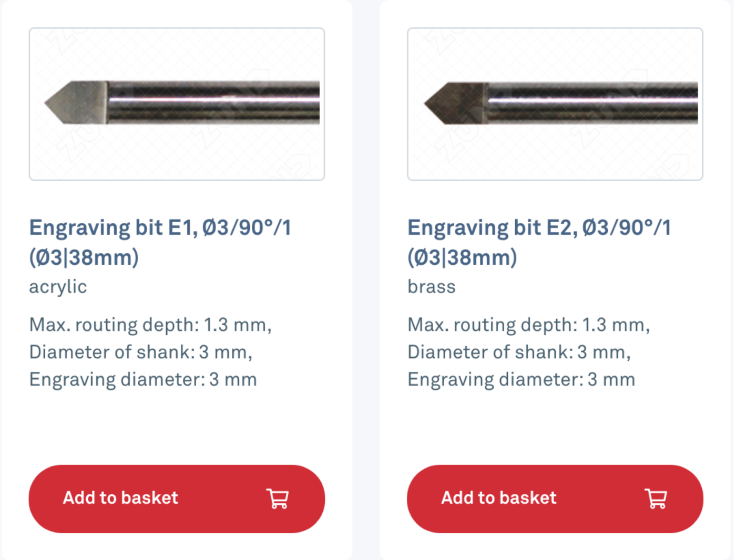Select the 'acrylic' material label on E1
Image resolution: width=736 pixels, height=560 pixels.
[58, 287]
